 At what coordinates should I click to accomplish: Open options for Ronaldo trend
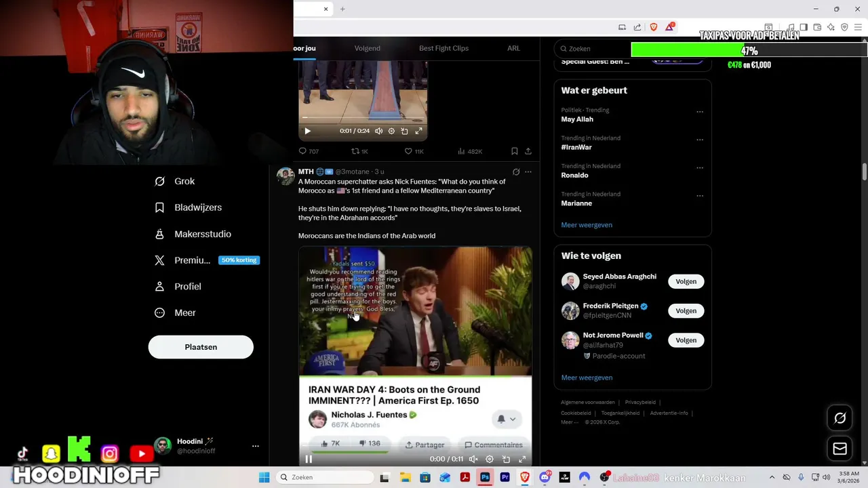[x=700, y=167]
